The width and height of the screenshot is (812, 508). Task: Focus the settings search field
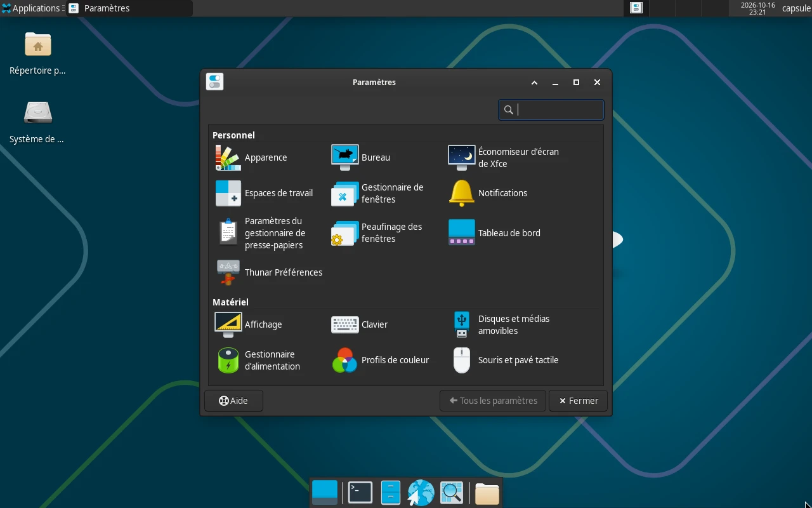[551, 110]
